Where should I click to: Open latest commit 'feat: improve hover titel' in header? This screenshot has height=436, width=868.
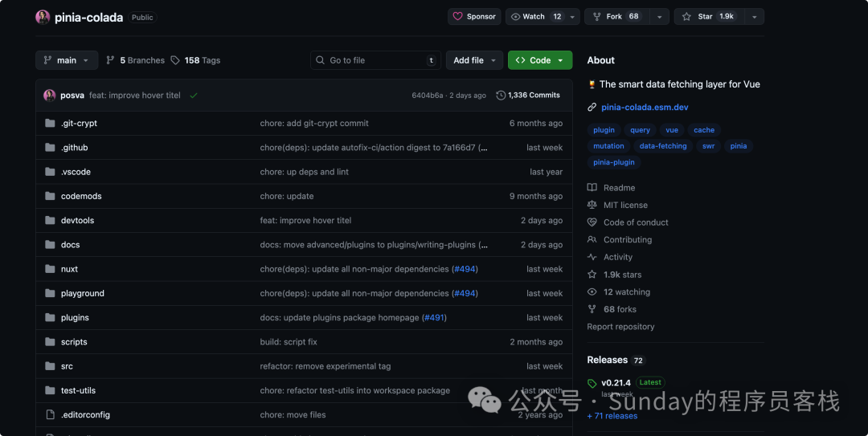point(134,96)
